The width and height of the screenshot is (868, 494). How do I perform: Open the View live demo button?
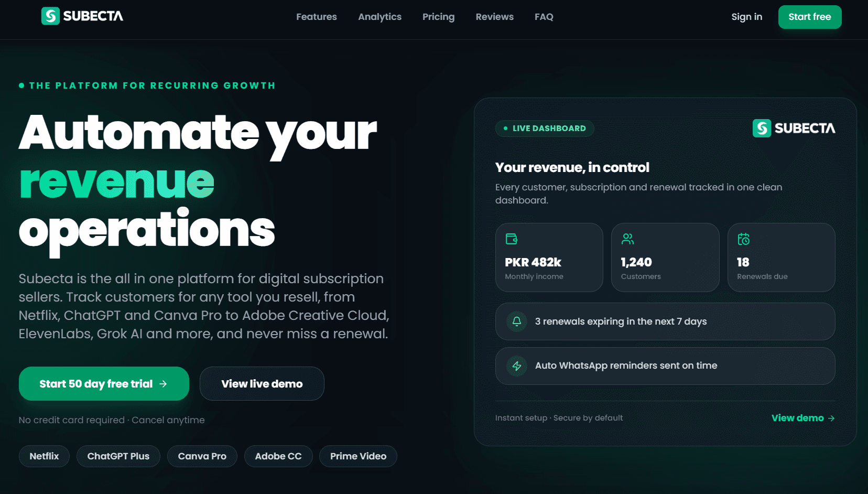click(x=262, y=384)
